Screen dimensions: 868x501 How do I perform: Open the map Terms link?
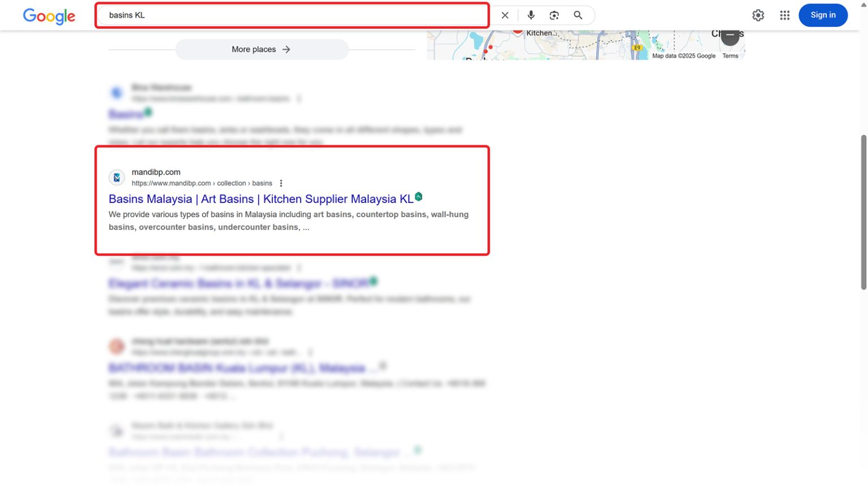[730, 56]
